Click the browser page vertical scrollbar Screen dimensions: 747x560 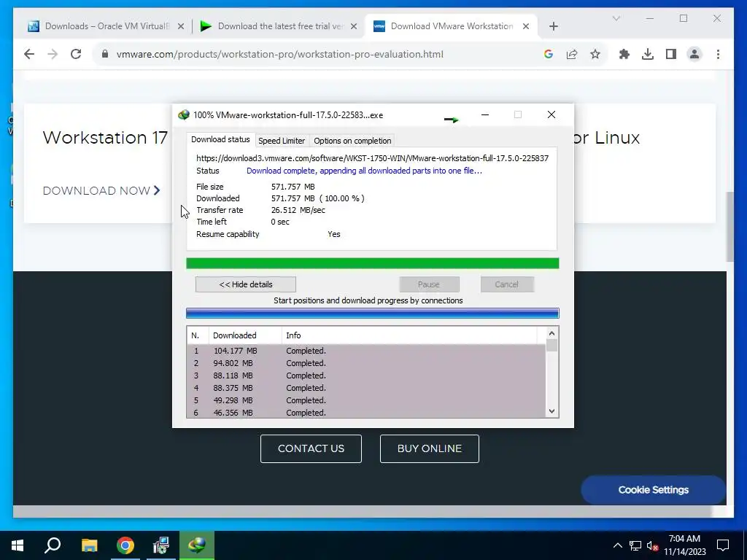729,226
